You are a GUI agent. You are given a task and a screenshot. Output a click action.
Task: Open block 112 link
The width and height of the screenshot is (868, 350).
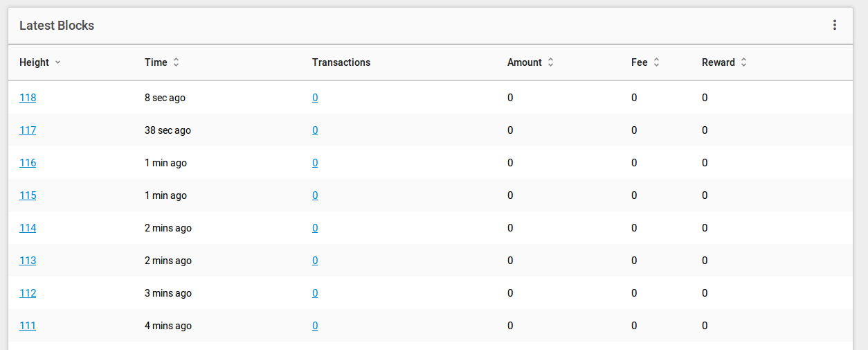28,293
